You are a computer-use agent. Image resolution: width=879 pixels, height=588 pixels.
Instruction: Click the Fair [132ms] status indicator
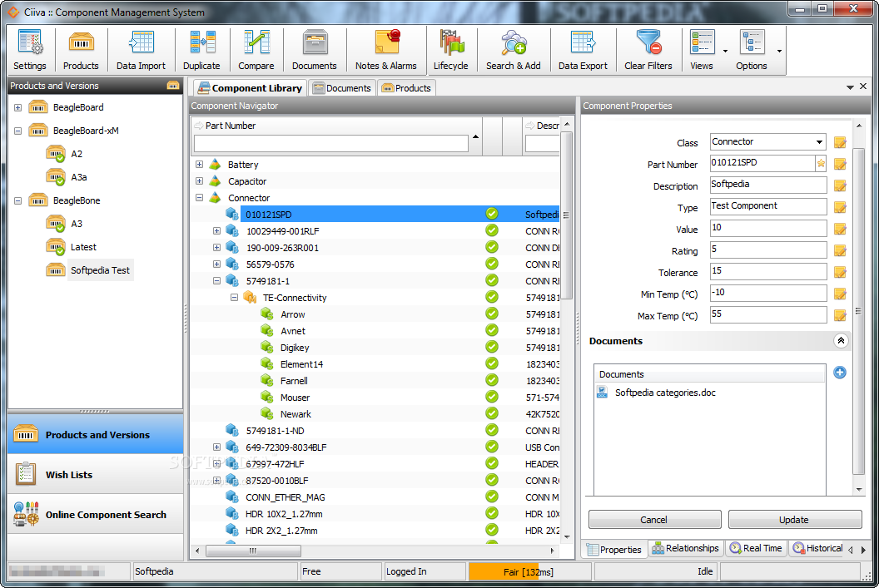(x=528, y=571)
